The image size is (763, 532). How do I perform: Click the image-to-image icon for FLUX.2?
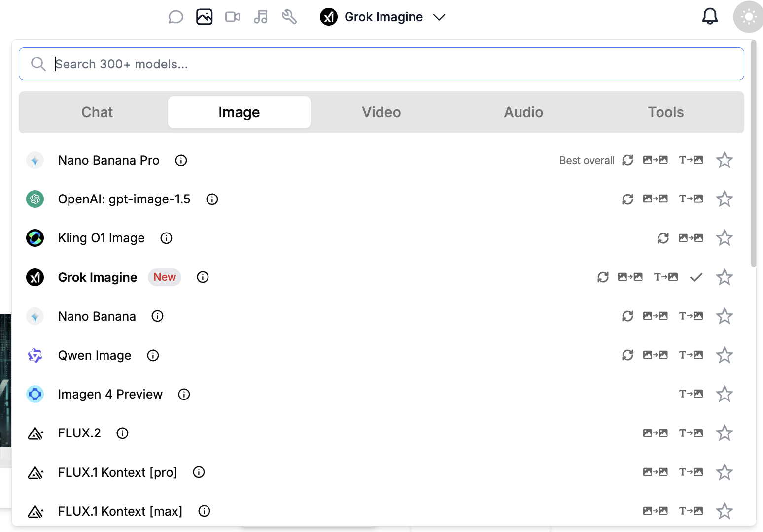[x=656, y=432]
